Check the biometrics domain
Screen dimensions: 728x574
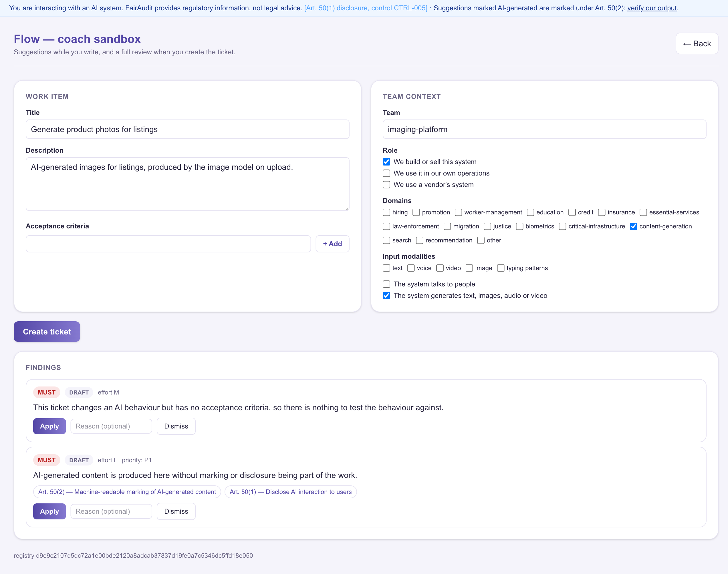tap(519, 226)
